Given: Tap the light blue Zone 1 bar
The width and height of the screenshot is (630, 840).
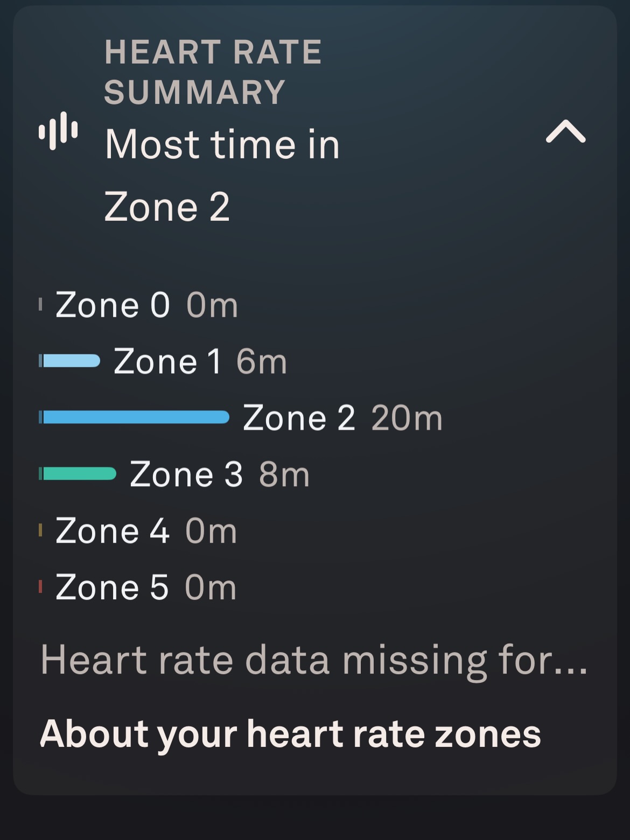Looking at the screenshot, I should [x=71, y=361].
